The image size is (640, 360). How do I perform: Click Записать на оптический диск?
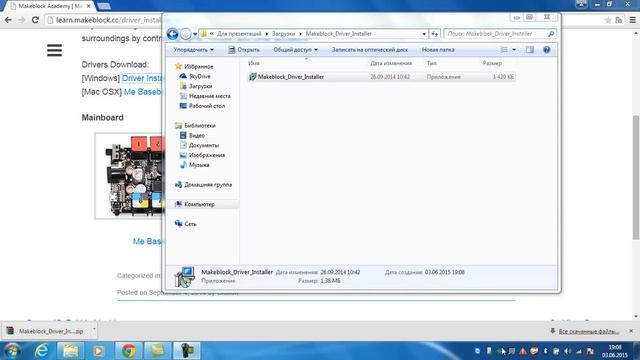pyautogui.click(x=369, y=50)
